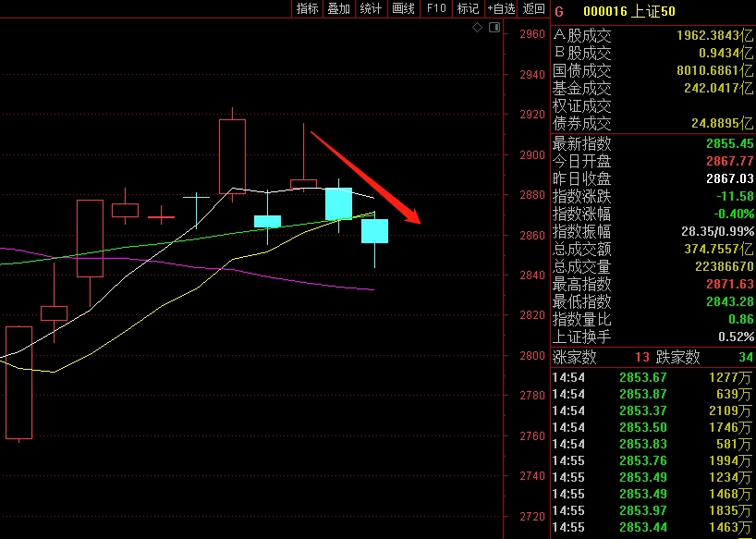Select the tick row priced 2853.37
Viewport: 756px width, 539px height.
652,410
